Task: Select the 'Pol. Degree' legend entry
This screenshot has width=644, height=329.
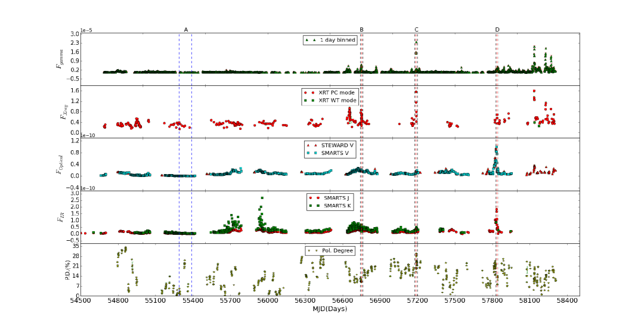Action: [330, 250]
